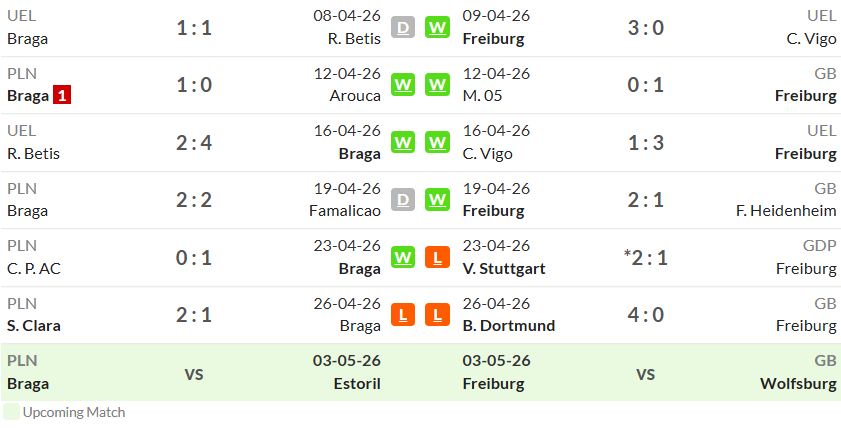Click Braga's draw badge versus Famalicao
Image resolution: width=841 pixels, height=428 pixels.
coord(403,200)
